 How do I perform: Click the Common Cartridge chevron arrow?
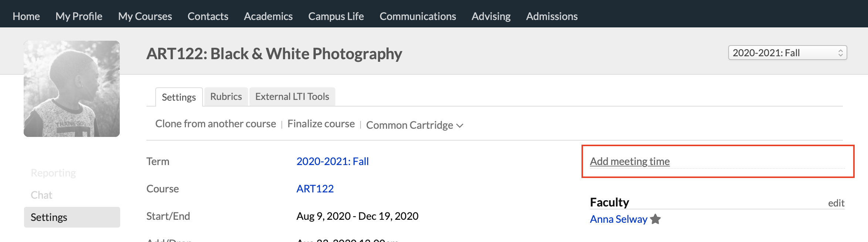460,125
